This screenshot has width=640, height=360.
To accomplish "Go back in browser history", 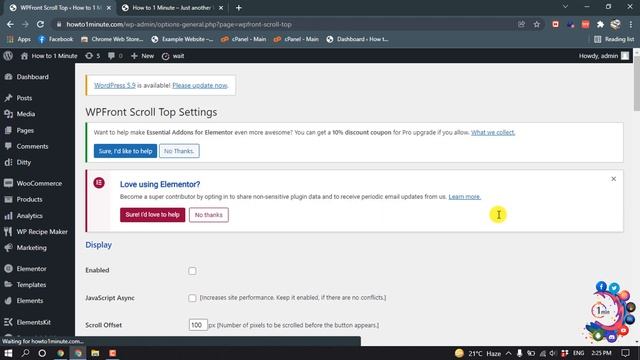I will (x=10, y=24).
